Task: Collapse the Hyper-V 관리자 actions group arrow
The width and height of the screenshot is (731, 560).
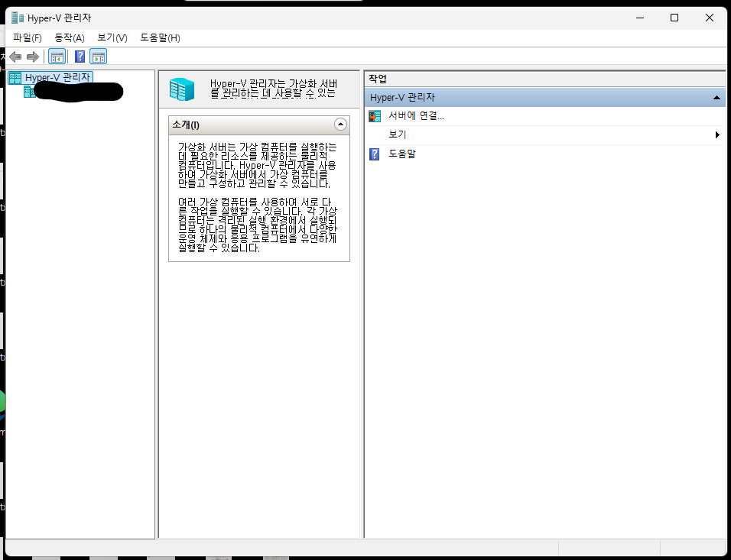Action: [716, 97]
